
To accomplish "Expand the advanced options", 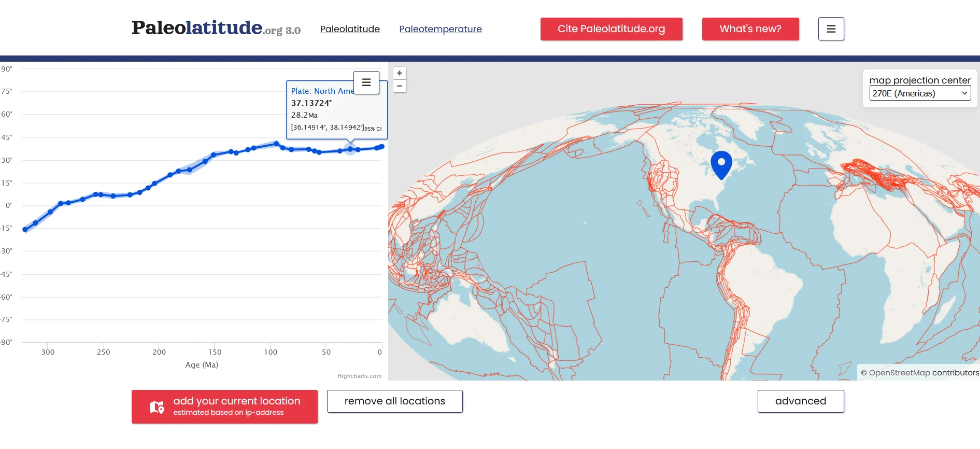I will (x=800, y=401).
